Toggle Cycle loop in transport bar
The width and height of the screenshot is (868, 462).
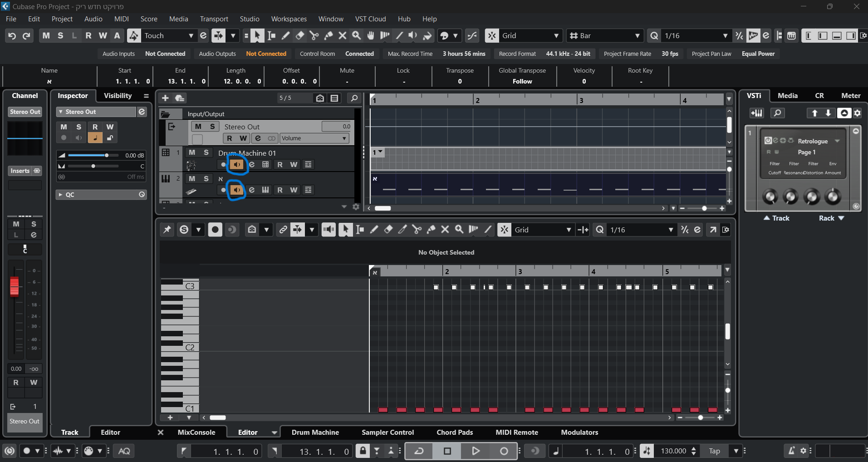pyautogui.click(x=419, y=451)
